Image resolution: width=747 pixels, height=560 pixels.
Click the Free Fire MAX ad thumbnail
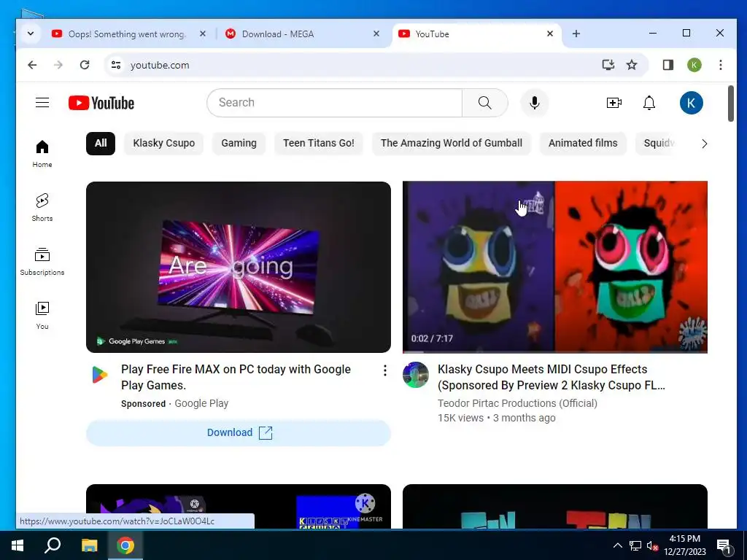click(239, 267)
